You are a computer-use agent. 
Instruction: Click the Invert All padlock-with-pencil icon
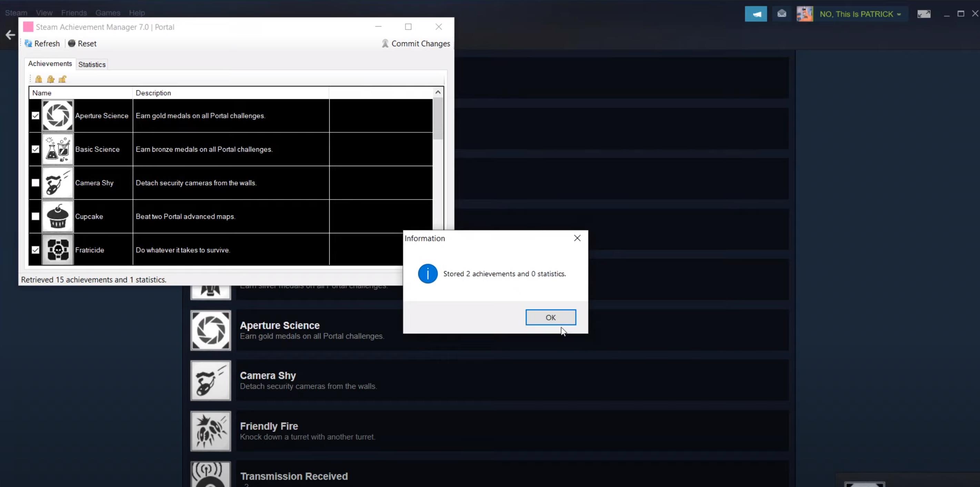(51, 79)
